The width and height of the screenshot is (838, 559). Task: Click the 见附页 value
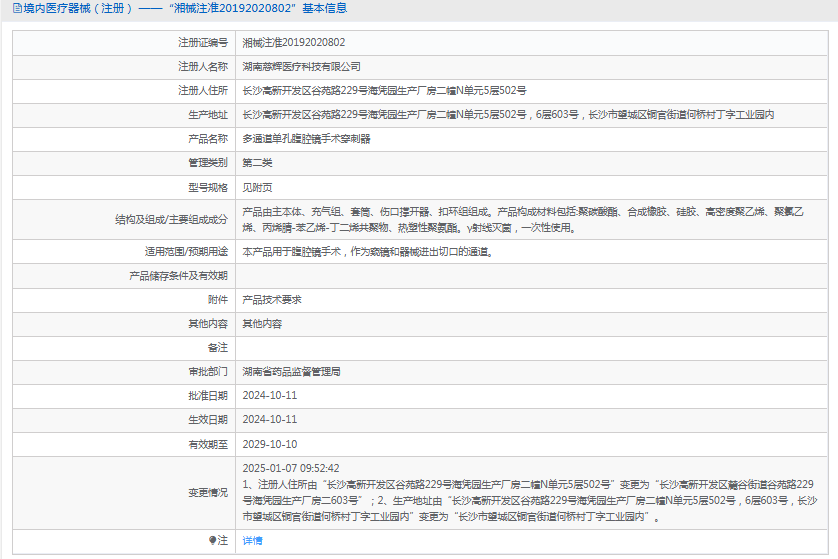coord(257,188)
